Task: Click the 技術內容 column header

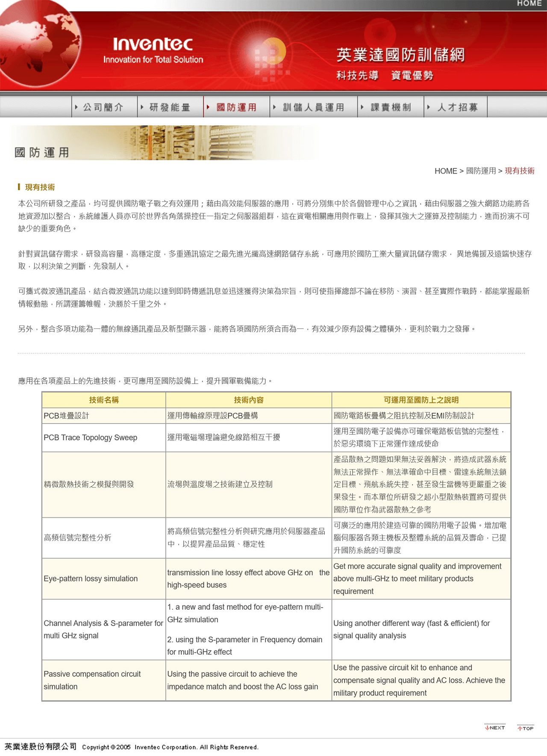Action: tap(249, 400)
